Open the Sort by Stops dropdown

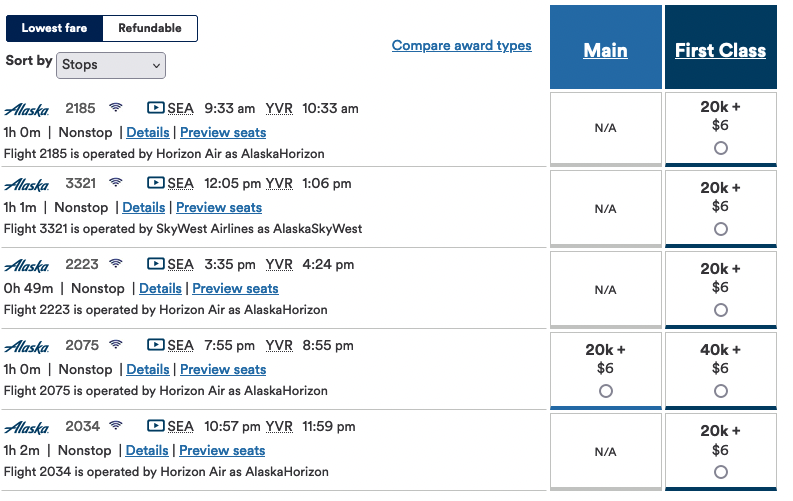[111, 65]
